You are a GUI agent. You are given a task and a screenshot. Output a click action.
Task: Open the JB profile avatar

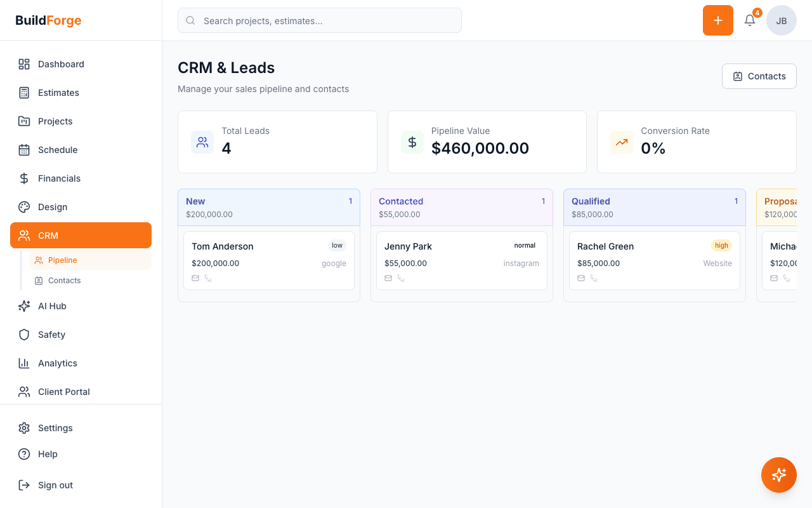click(x=781, y=20)
